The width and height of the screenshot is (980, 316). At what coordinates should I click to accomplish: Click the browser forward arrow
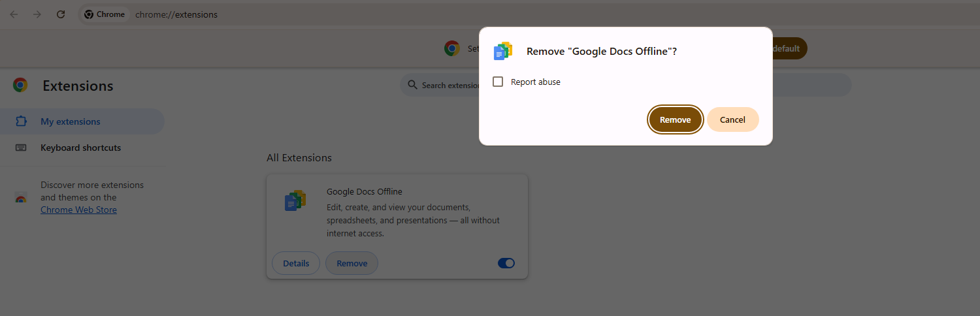click(37, 14)
